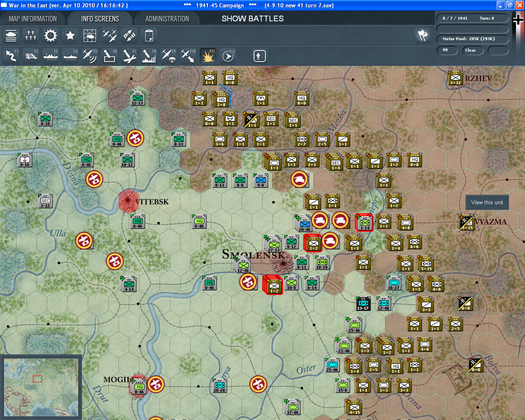Click the 99 value field
Viewport: 525px width, 420px height.
(448, 50)
